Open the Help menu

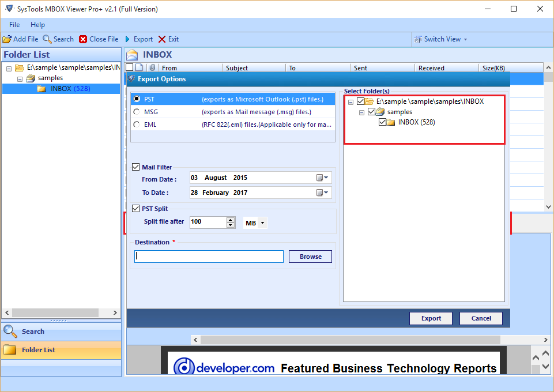[x=37, y=25]
